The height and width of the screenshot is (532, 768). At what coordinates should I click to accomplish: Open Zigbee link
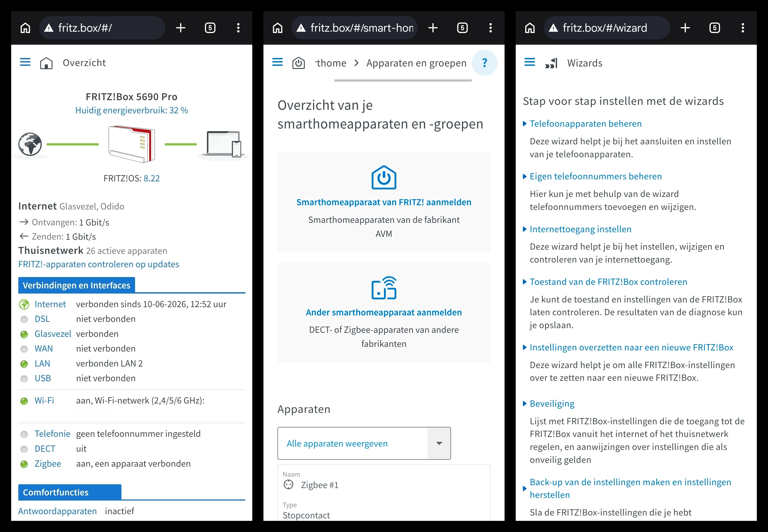48,464
